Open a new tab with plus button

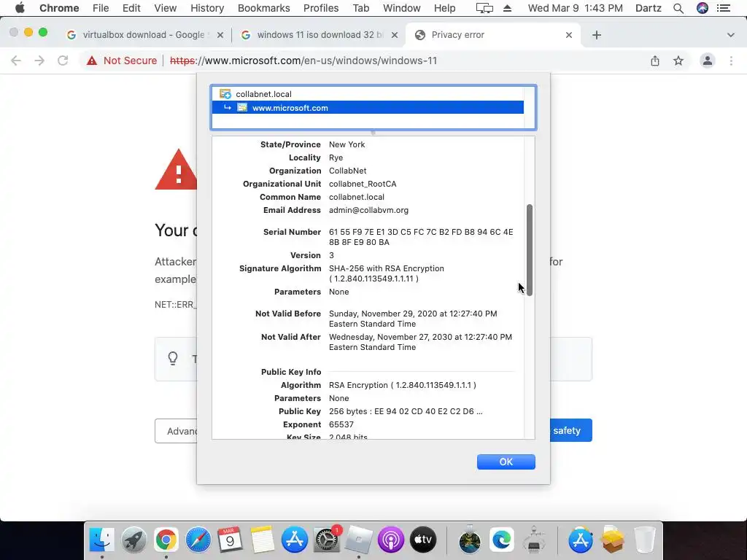(x=597, y=35)
